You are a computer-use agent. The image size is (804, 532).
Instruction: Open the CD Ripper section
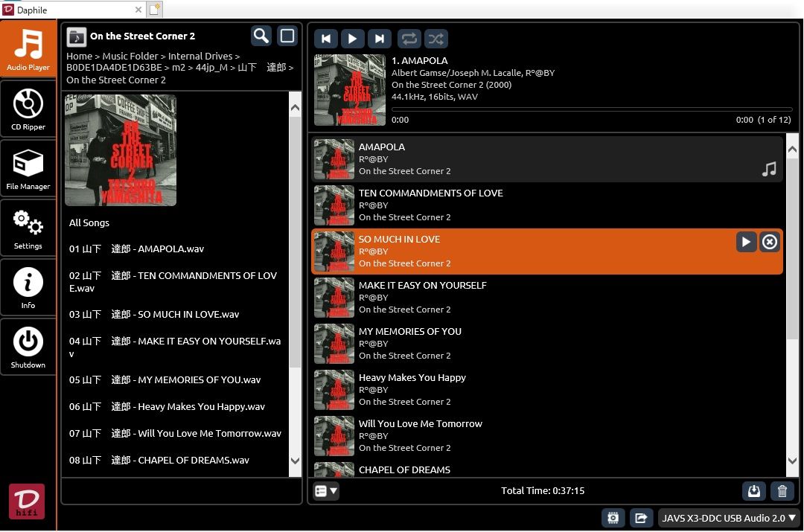[28, 109]
